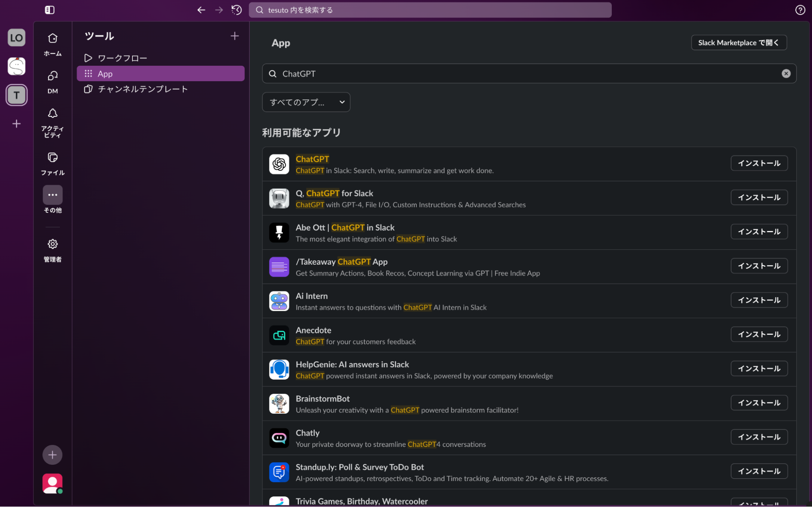The height and width of the screenshot is (507, 812).
Task: Open the すべてのアプリ filter dropdown
Action: tap(306, 102)
